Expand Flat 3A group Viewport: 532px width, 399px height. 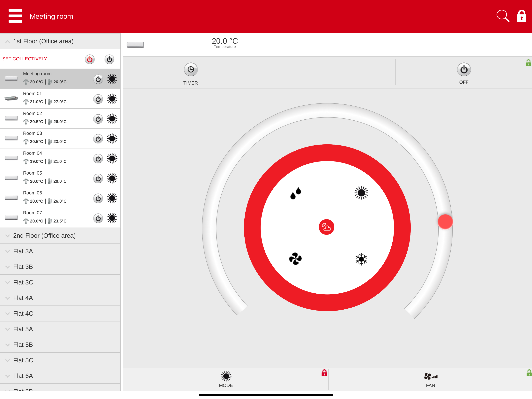click(60, 251)
